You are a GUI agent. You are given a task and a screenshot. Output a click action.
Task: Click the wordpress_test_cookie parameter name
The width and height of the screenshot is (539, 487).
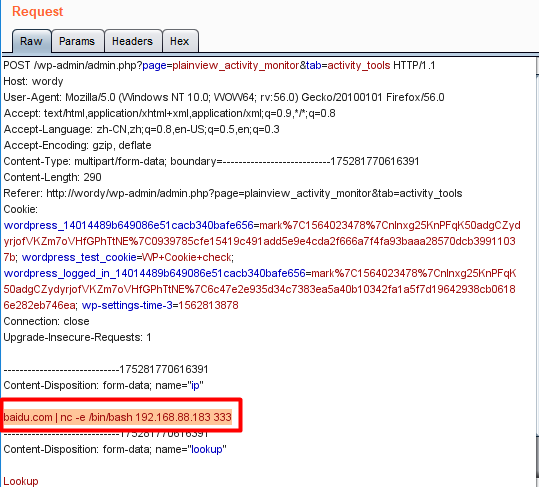coord(79,257)
